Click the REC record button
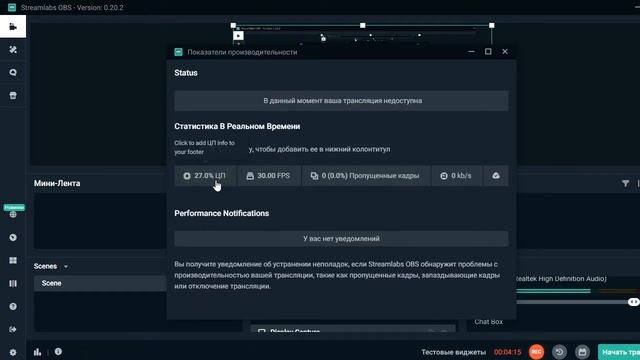640x360 pixels. (536, 351)
